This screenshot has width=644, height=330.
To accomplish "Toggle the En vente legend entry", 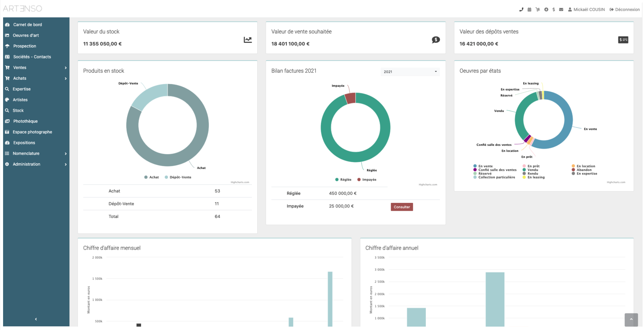I will pos(483,166).
